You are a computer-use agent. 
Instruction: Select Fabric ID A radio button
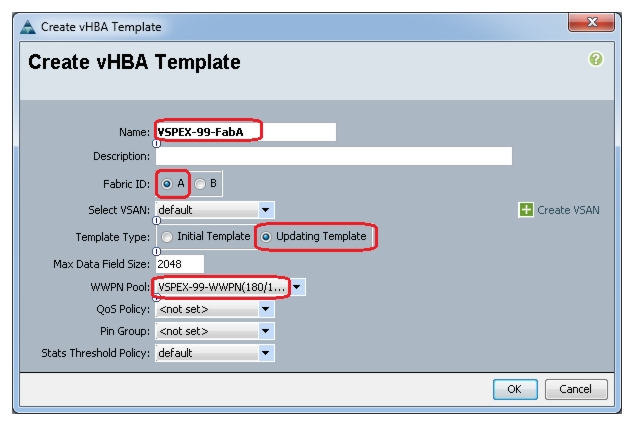pyautogui.click(x=167, y=184)
